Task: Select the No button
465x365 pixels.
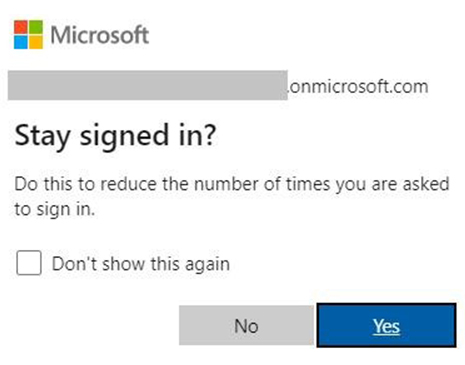Action: point(246,325)
